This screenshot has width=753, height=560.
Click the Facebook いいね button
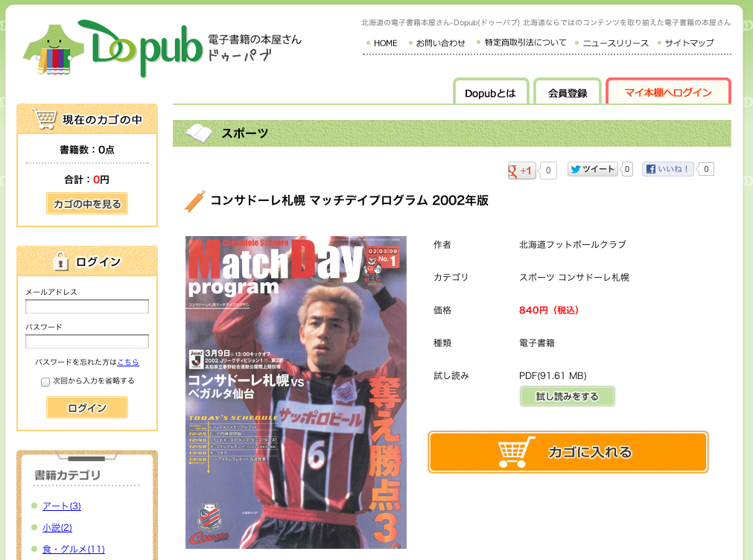point(667,169)
